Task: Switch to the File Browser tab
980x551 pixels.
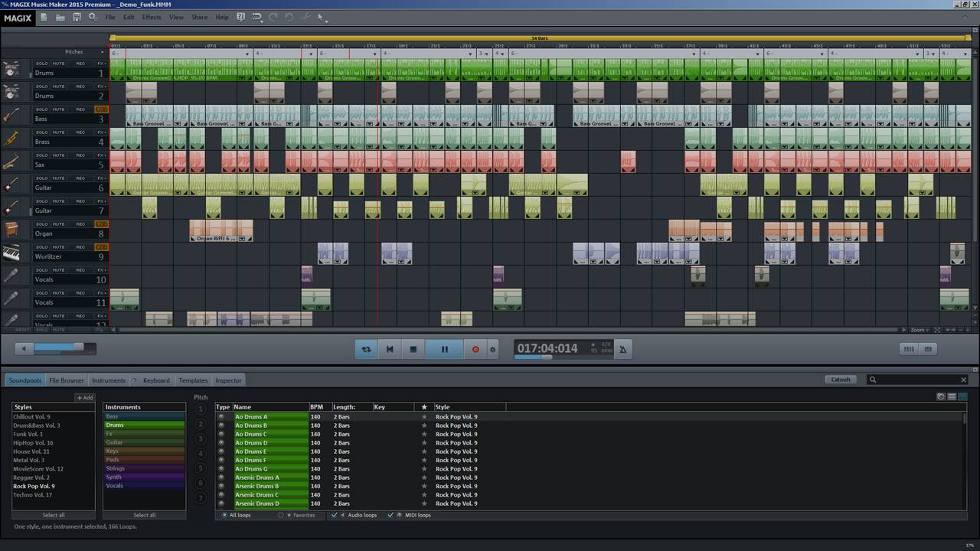Action: tap(66, 380)
